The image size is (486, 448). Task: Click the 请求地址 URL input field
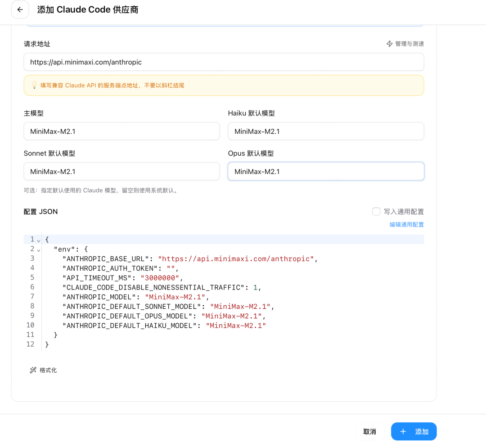click(224, 62)
